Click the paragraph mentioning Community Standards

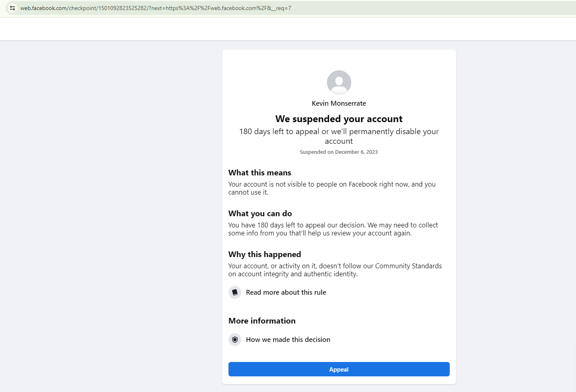tap(335, 270)
